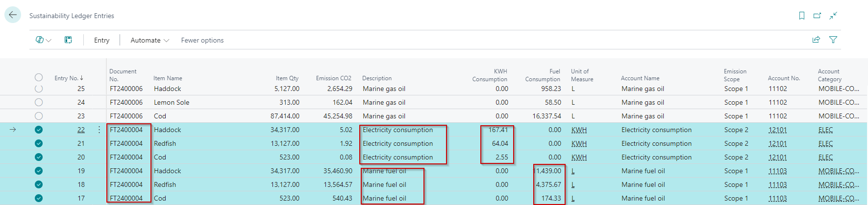This screenshot has height=205, width=868.
Task: Open the Copilot icon dropdown
Action: coord(43,40)
